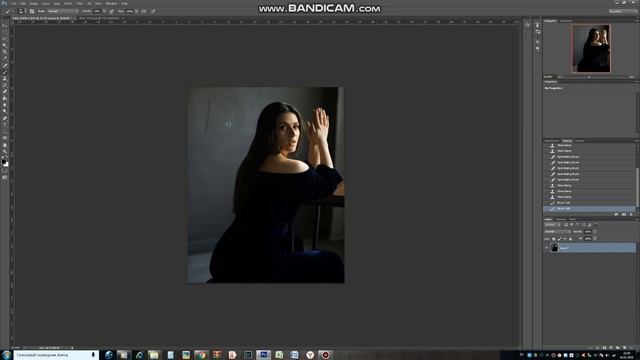Image resolution: width=640 pixels, height=360 pixels.
Task: Select the History Brush tool
Action: point(5,85)
